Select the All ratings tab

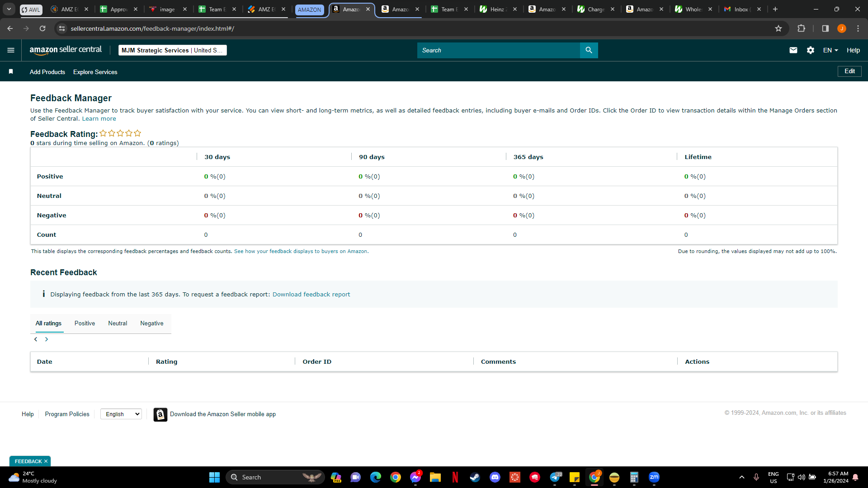click(48, 324)
